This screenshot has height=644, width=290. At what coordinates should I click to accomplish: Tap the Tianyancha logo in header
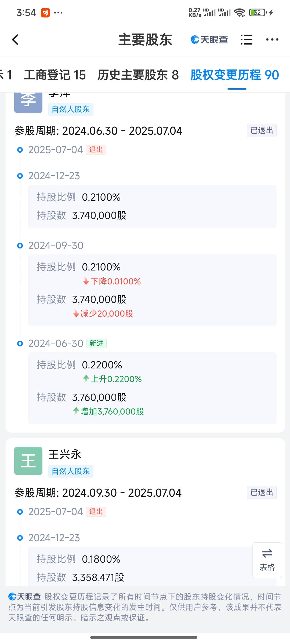point(209,40)
